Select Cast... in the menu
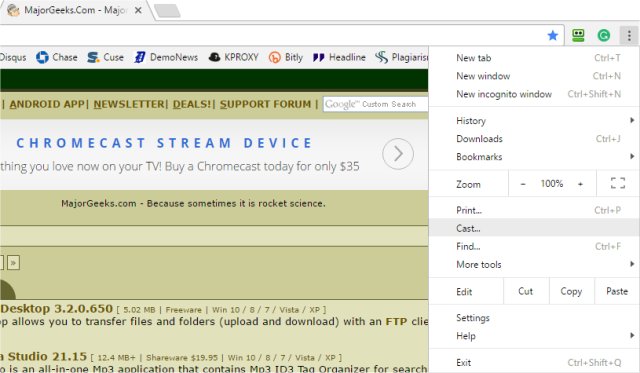This screenshot has height=373, width=640. coord(534,229)
